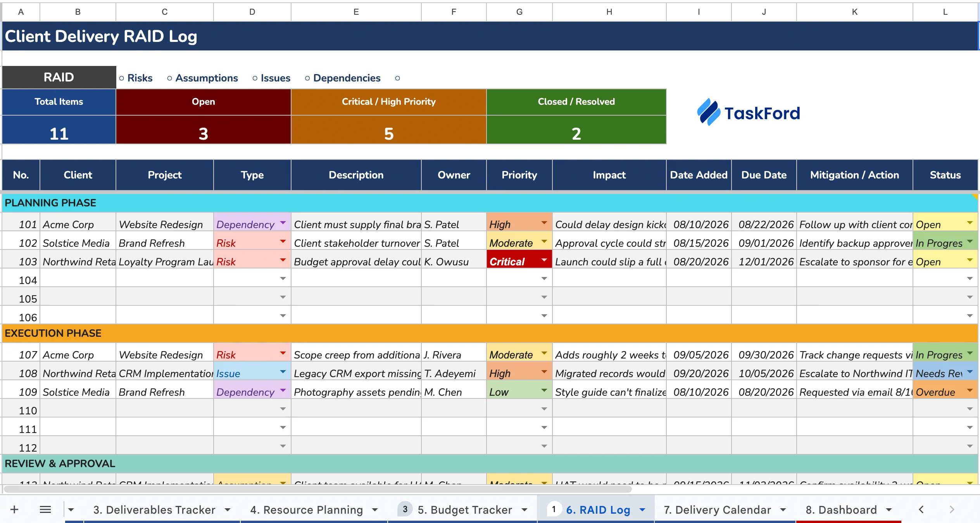Screen dimensions: 980x523
Task: Open Type dropdown for row 101
Action: [283, 223]
